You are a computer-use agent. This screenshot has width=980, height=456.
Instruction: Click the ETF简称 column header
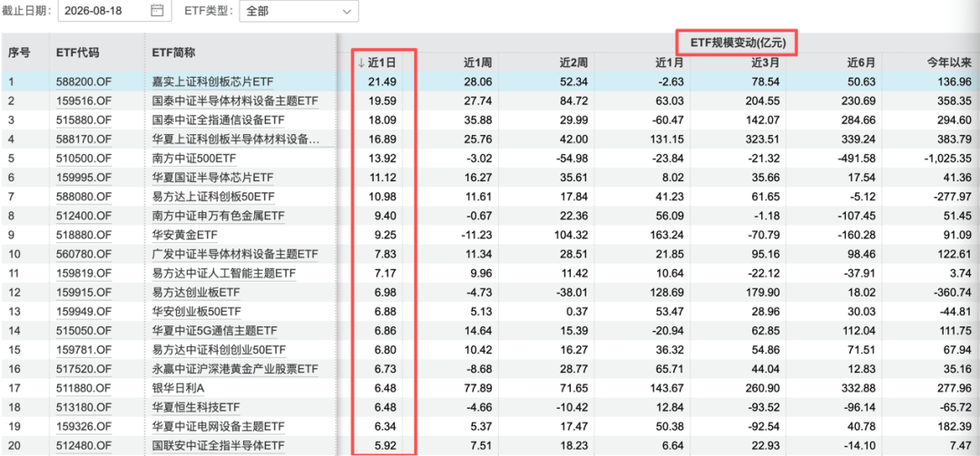(174, 53)
